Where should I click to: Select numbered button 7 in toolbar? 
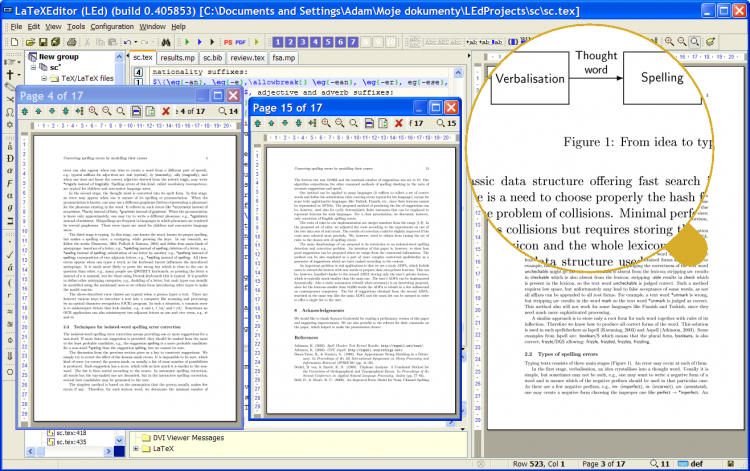353,42
